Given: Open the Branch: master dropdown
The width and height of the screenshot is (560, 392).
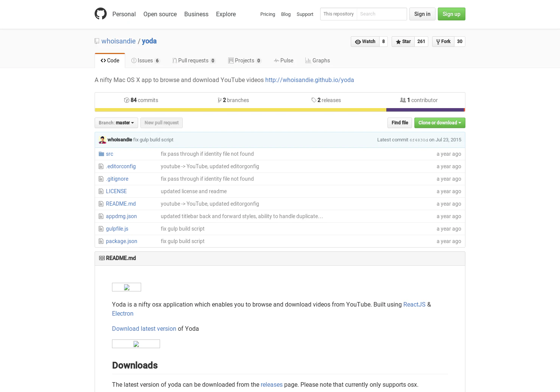Looking at the screenshot, I should coord(116,123).
